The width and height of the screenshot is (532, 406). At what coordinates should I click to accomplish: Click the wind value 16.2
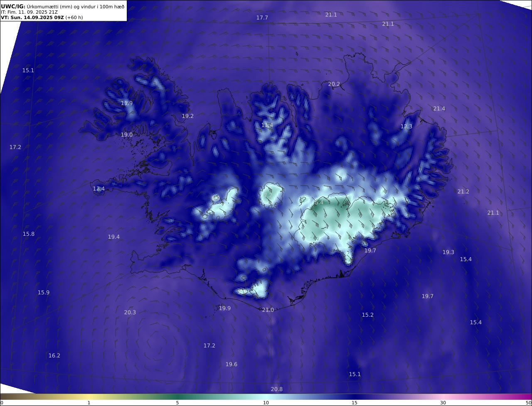[54, 356]
